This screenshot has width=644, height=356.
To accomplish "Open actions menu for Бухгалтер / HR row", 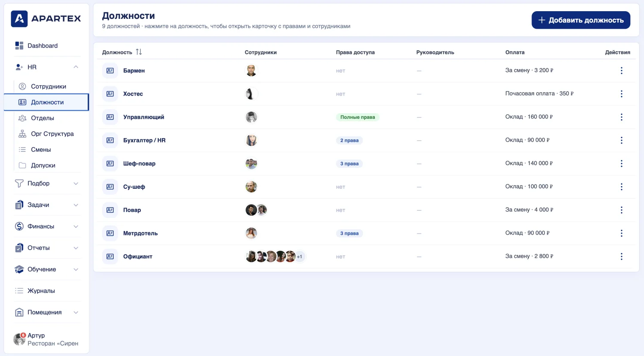I will click(x=621, y=140).
